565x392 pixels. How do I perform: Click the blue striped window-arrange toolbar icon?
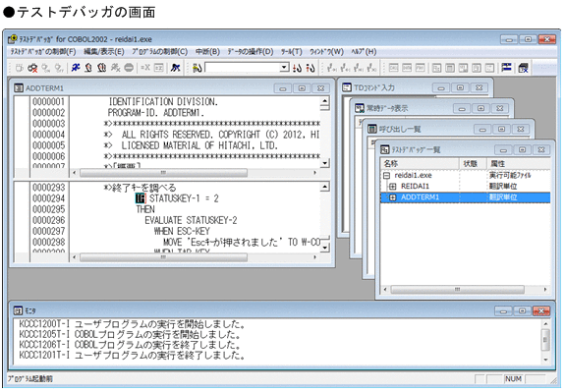pyautogui.click(x=506, y=68)
